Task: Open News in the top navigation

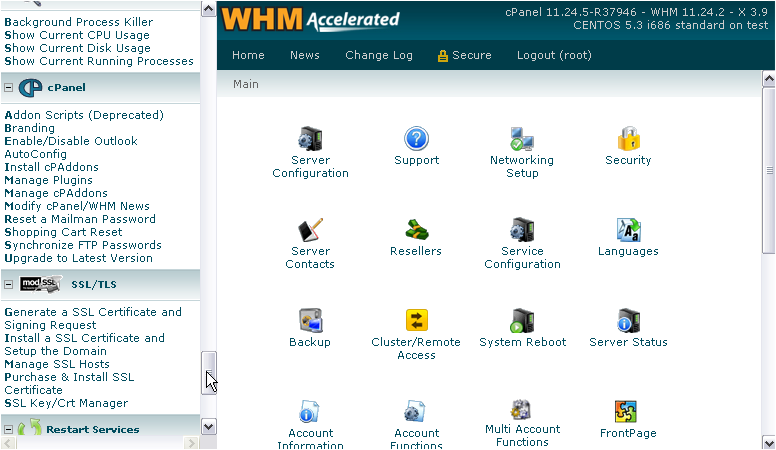Action: 304,55
